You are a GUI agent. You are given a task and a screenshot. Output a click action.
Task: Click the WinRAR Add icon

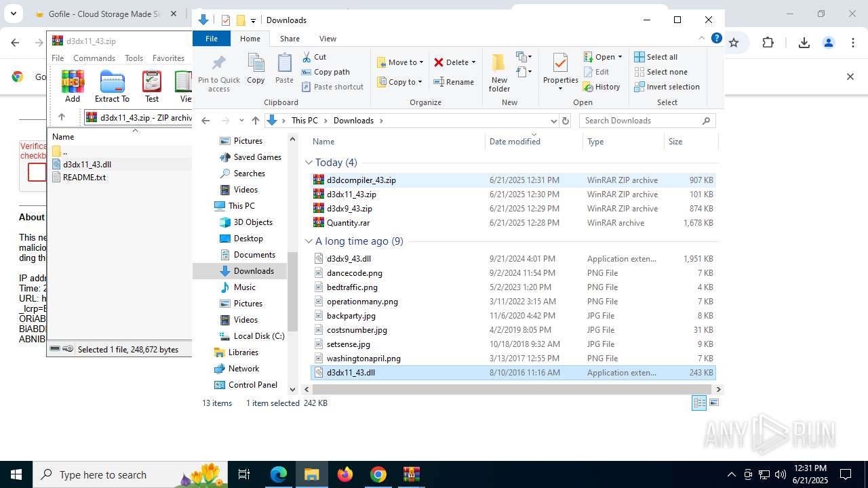coord(73,81)
